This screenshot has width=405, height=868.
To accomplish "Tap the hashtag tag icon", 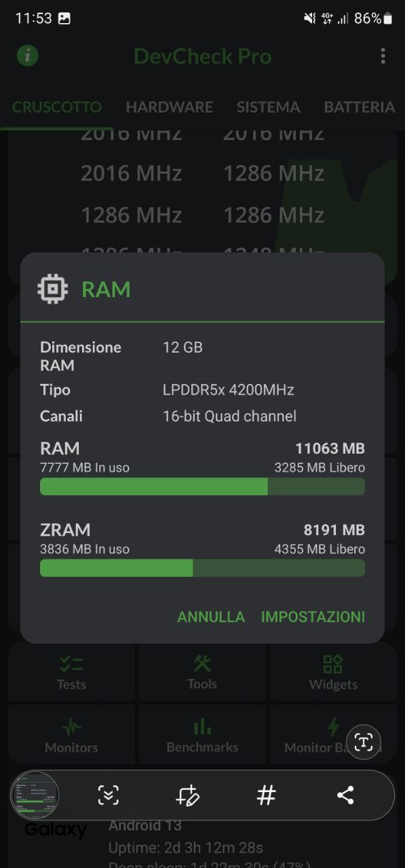I will point(267,795).
